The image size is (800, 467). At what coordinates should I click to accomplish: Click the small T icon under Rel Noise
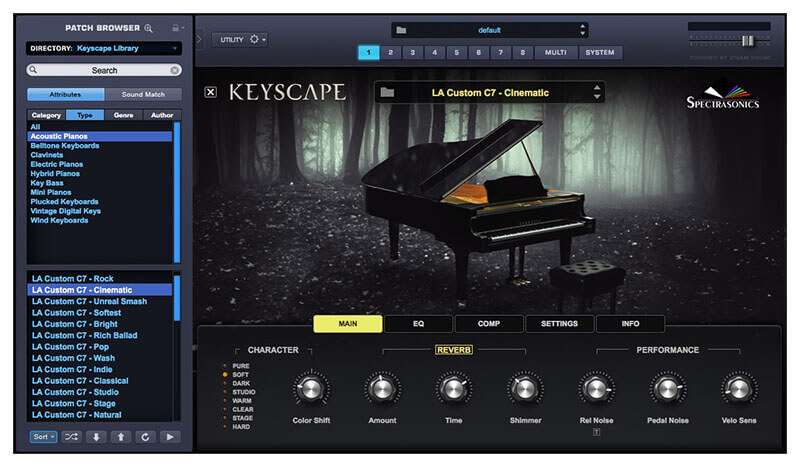(x=596, y=432)
